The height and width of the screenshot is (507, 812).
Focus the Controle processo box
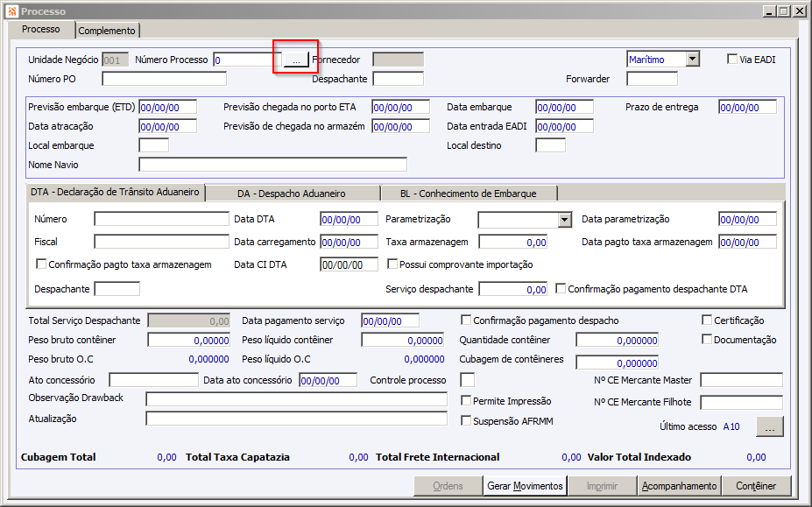tap(468, 380)
